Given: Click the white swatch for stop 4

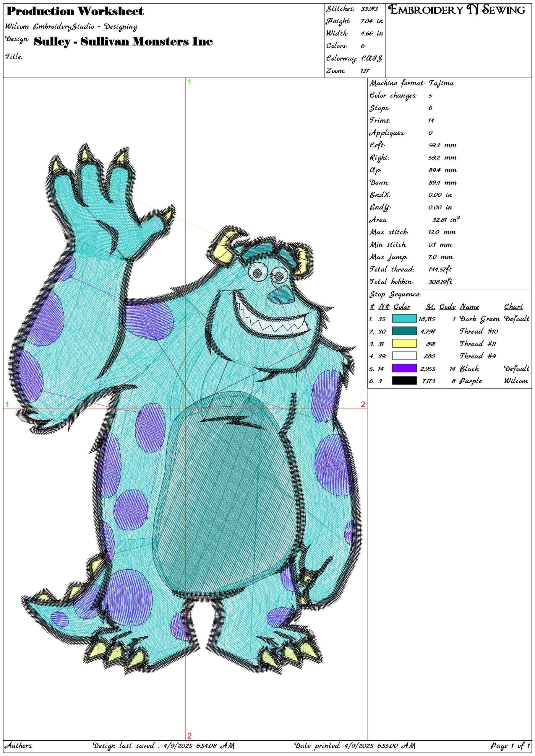Looking at the screenshot, I should pyautogui.click(x=404, y=356).
